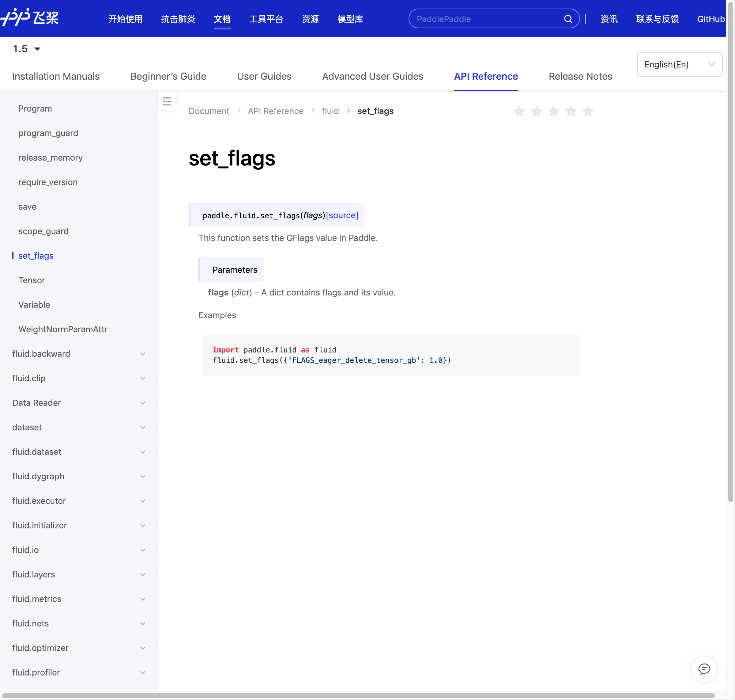
Task: Go to the fluid breadcrumb link
Action: (330, 111)
